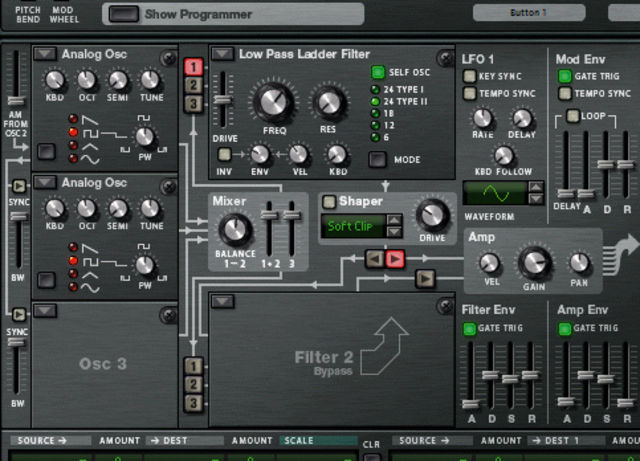Toggle Osc 3 routing to Filter 1
The width and height of the screenshot is (640, 461).
[x=193, y=104]
